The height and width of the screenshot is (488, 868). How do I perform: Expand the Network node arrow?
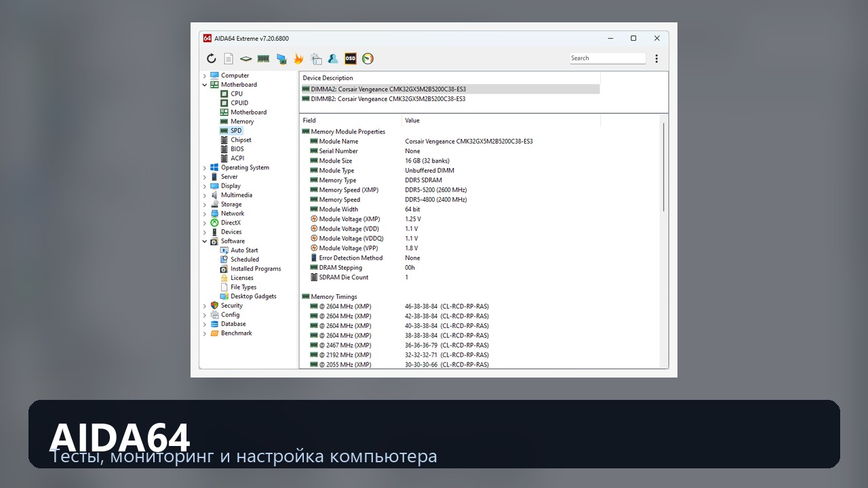[205, 213]
